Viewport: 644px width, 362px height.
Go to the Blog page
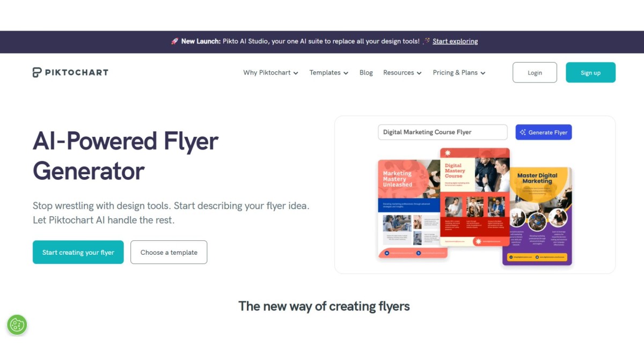coord(366,73)
